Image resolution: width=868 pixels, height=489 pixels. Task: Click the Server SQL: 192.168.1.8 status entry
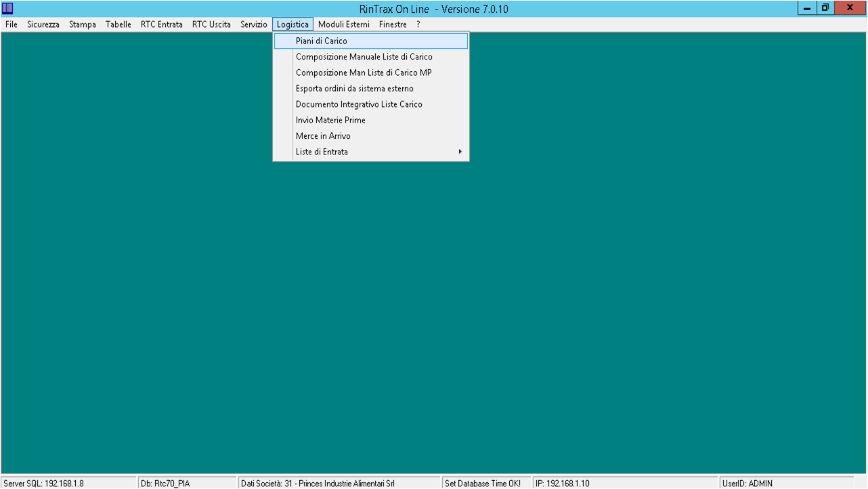point(68,484)
